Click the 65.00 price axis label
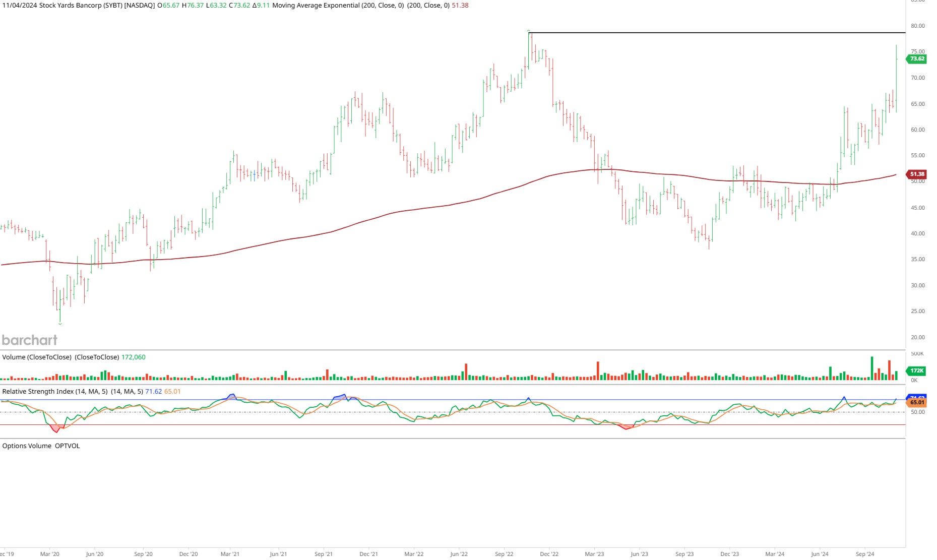Image resolution: width=937 pixels, height=560 pixels. 918,104
